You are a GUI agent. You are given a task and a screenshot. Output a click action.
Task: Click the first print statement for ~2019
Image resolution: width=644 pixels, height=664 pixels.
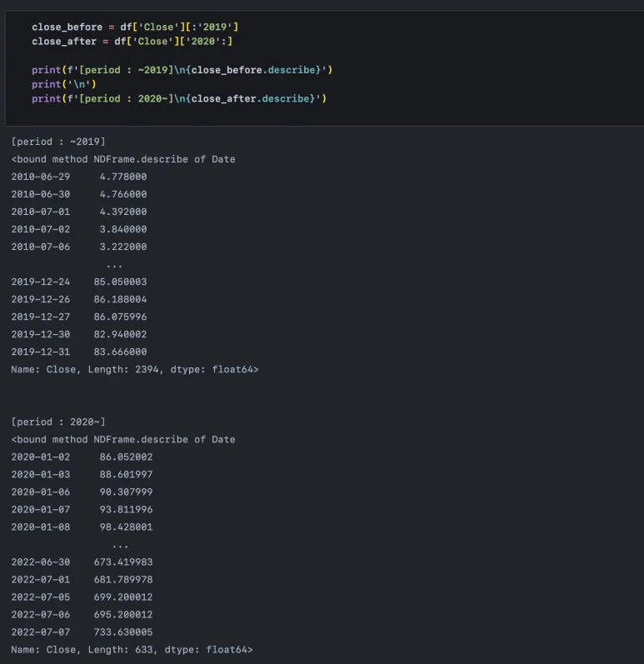182,70
